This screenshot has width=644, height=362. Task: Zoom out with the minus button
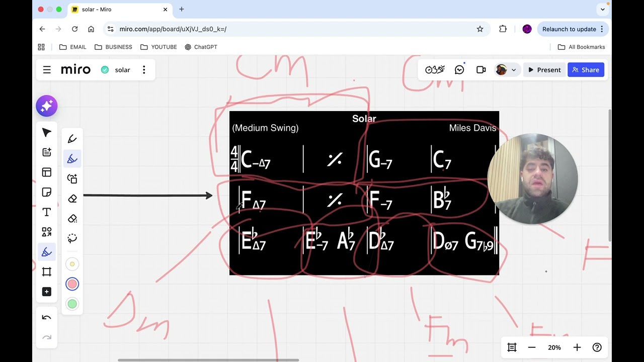(x=532, y=347)
